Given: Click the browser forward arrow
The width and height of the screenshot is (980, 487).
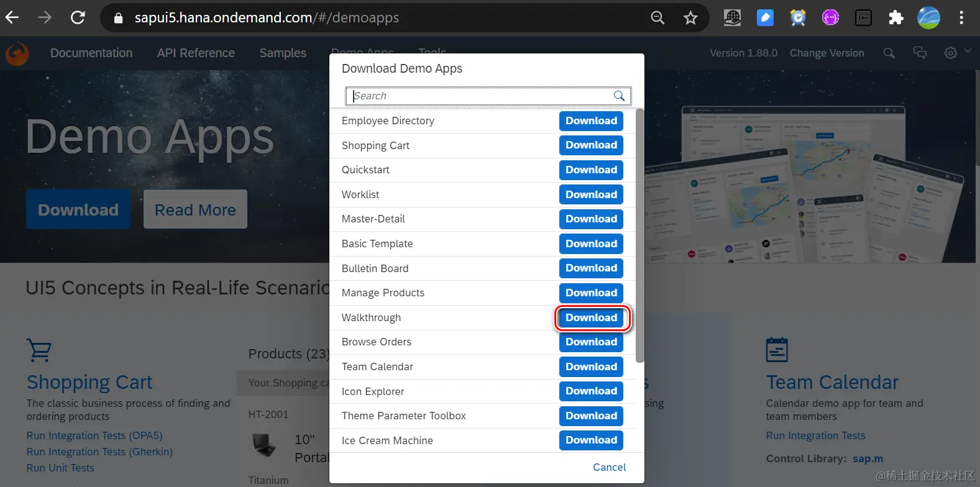Looking at the screenshot, I should (x=45, y=17).
